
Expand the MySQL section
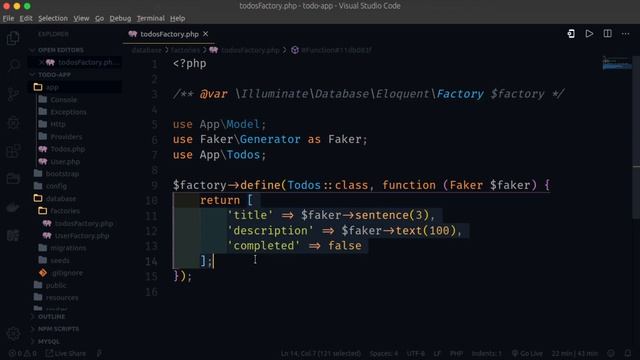[49, 341]
